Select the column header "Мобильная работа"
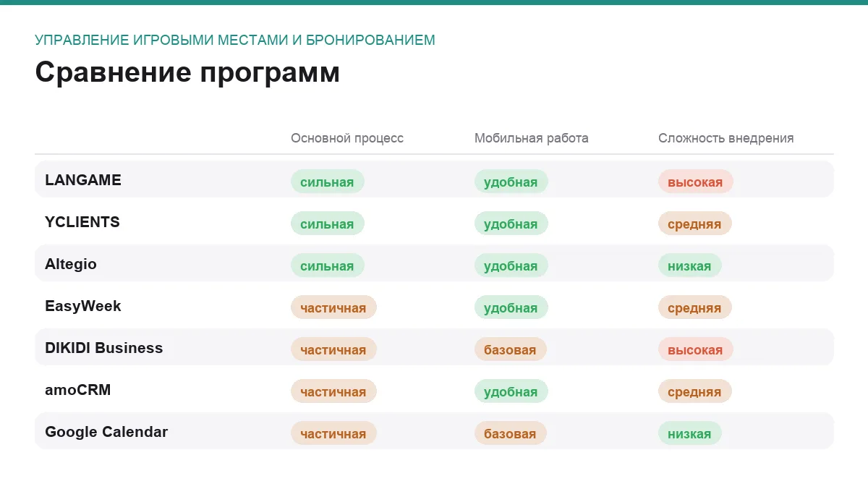Image resolution: width=868 pixels, height=489 pixels. click(532, 138)
